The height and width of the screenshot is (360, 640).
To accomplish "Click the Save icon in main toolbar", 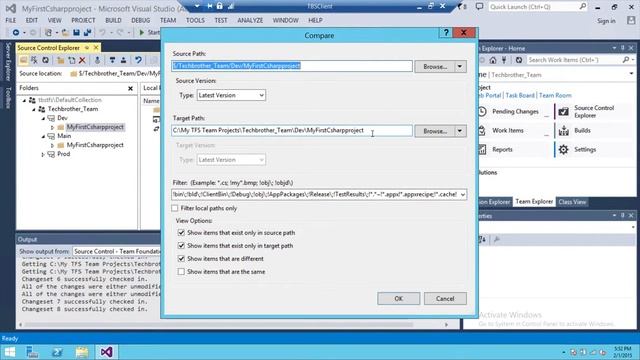I will (x=76, y=32).
